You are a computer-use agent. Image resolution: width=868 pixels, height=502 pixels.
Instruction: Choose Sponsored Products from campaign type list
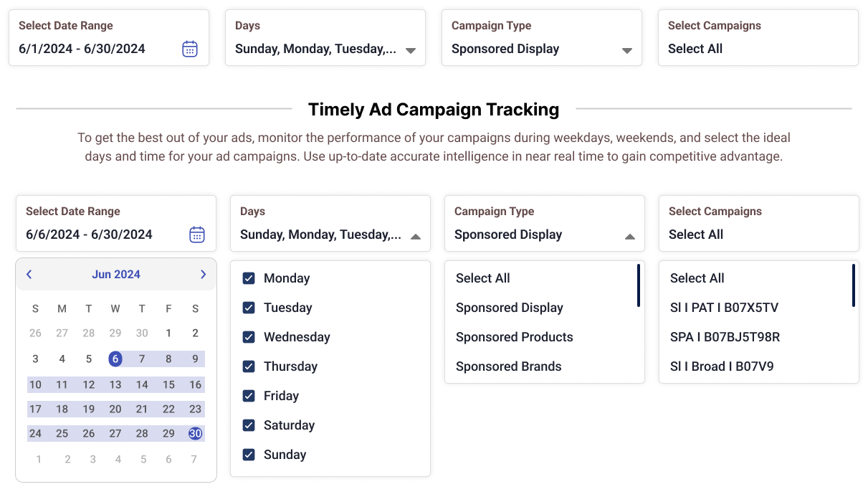(x=514, y=337)
